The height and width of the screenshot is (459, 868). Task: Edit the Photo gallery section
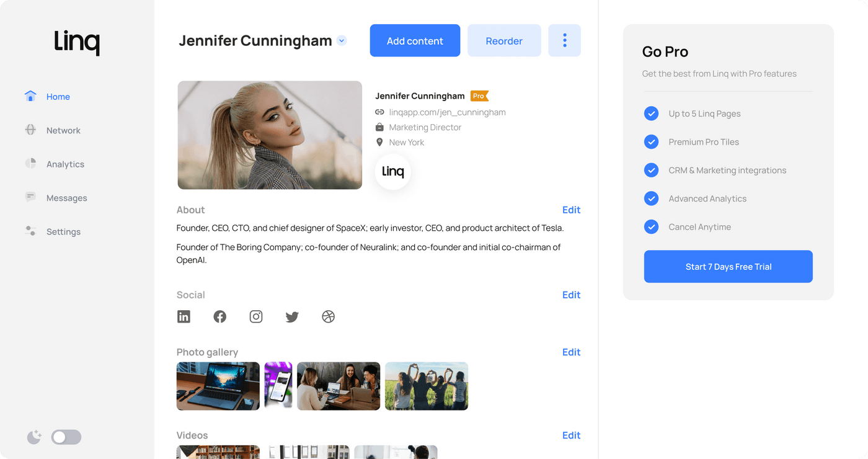pos(571,352)
